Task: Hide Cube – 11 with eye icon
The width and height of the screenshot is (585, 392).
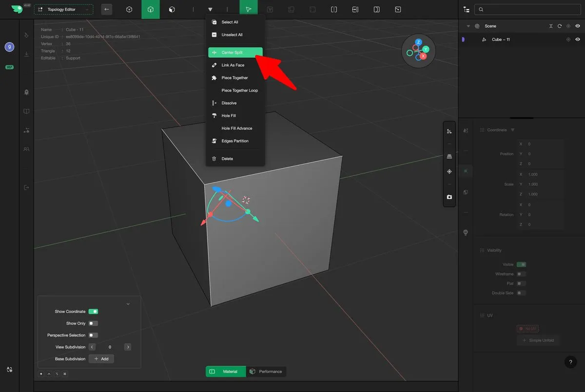Action: point(578,39)
